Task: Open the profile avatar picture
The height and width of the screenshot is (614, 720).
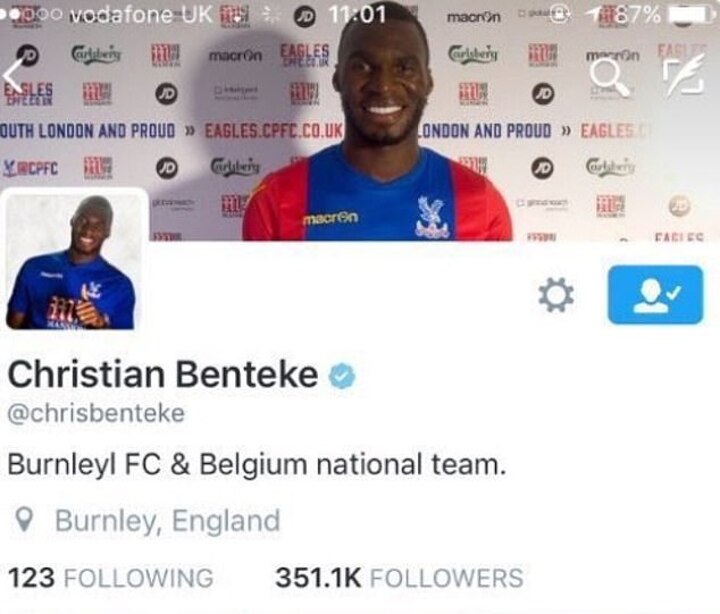Action: click(75, 260)
